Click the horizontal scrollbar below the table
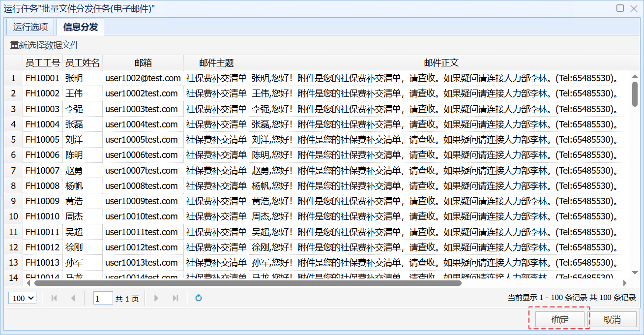Screen dimensions: 644x335 246,282
